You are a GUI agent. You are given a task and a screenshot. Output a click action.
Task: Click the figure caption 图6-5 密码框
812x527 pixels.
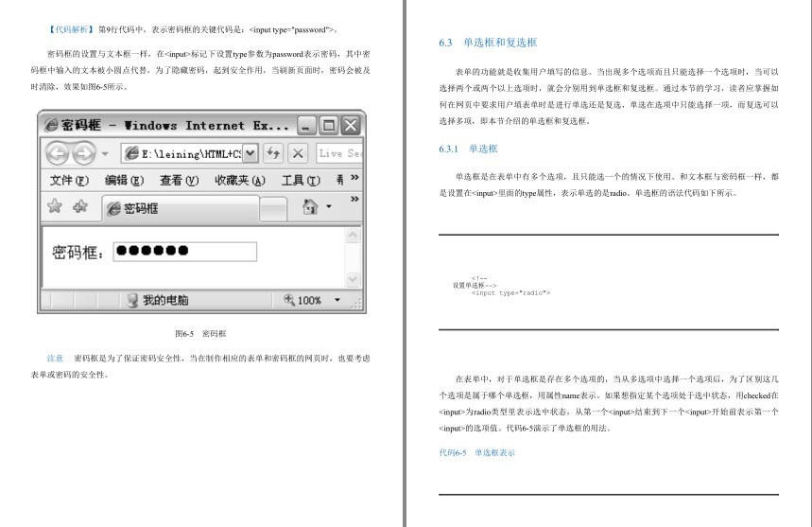(x=200, y=333)
